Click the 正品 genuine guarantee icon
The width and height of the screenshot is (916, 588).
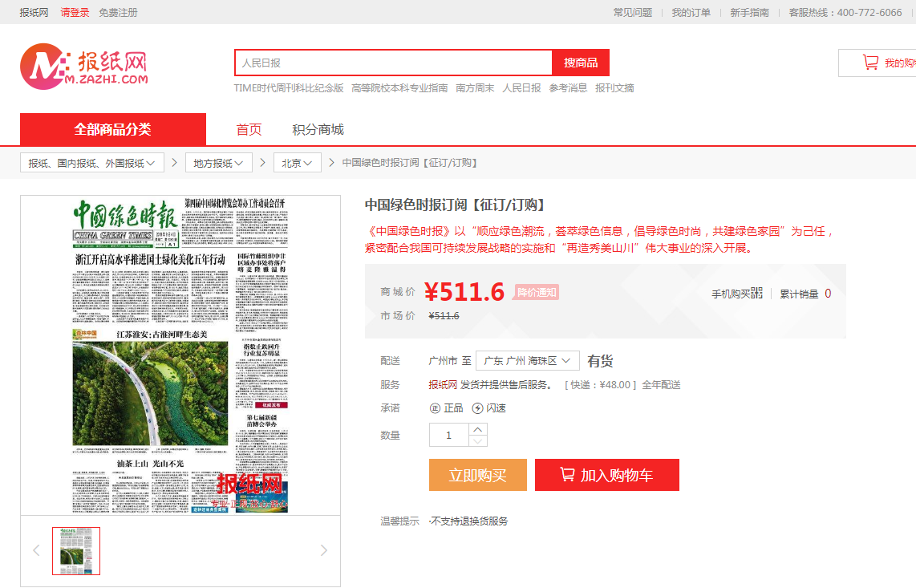point(436,408)
